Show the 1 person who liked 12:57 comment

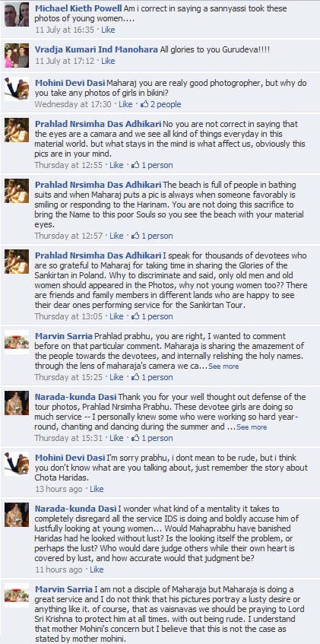pyautogui.click(x=157, y=236)
